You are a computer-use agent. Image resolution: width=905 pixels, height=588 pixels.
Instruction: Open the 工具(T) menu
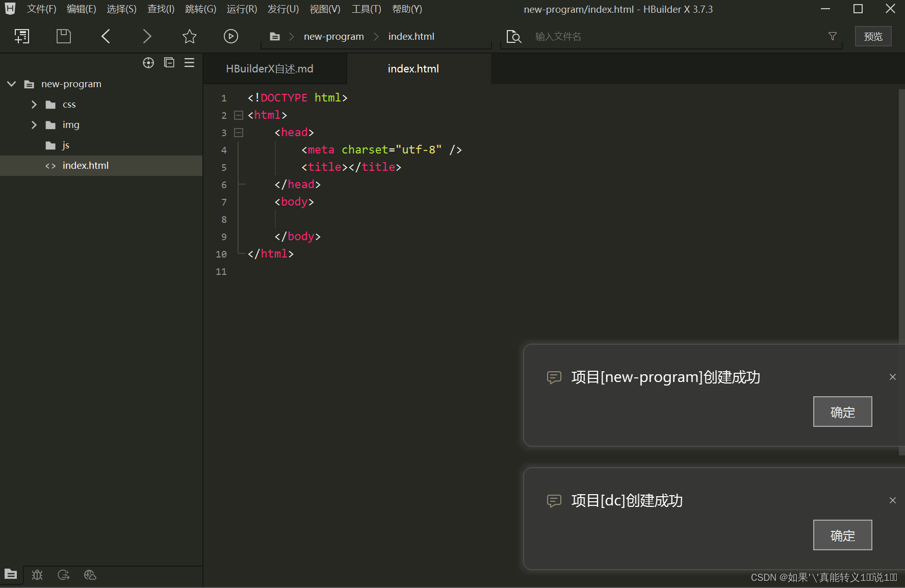coord(367,9)
